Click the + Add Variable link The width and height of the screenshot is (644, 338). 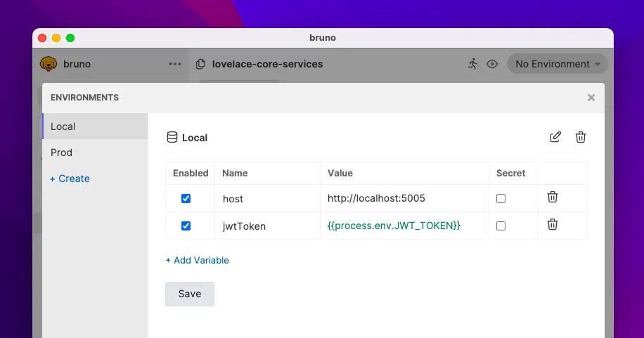[x=197, y=261]
